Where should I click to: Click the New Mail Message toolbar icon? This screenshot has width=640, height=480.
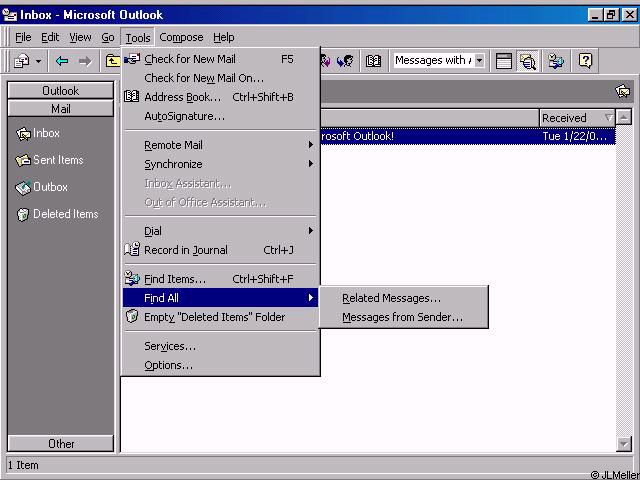(22, 61)
